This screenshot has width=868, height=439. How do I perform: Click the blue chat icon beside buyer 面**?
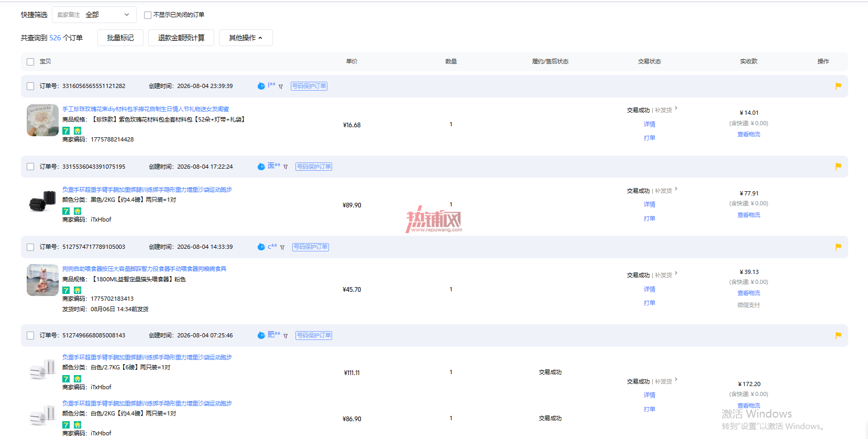(x=261, y=167)
